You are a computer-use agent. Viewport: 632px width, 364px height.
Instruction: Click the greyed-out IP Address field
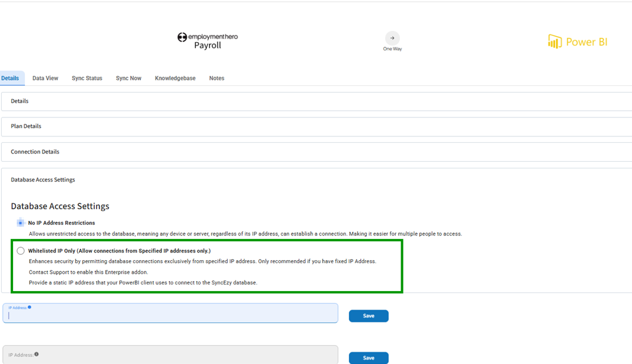pyautogui.click(x=170, y=355)
